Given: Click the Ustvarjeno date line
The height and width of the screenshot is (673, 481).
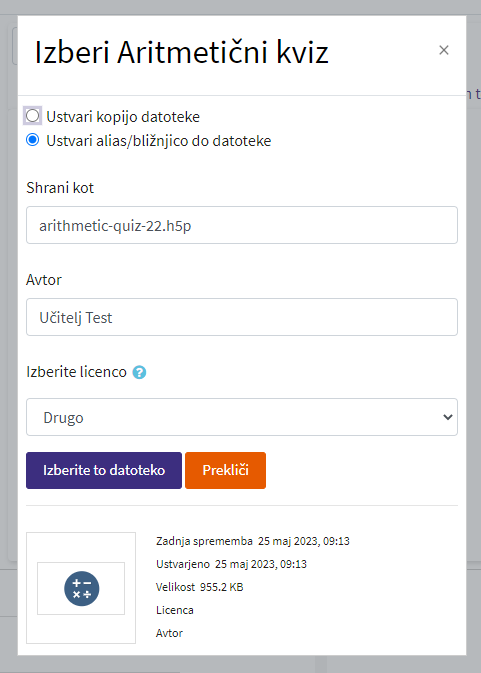Looking at the screenshot, I should (x=231, y=564).
